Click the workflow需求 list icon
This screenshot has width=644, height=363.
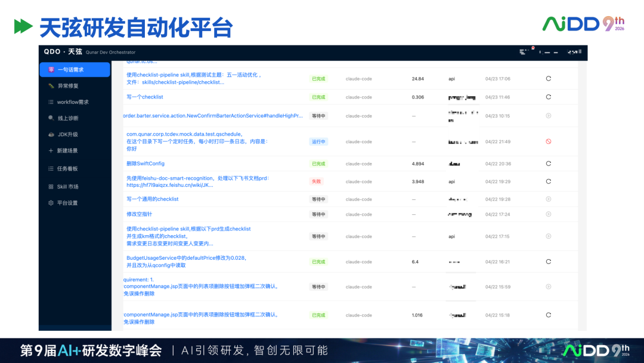point(51,102)
